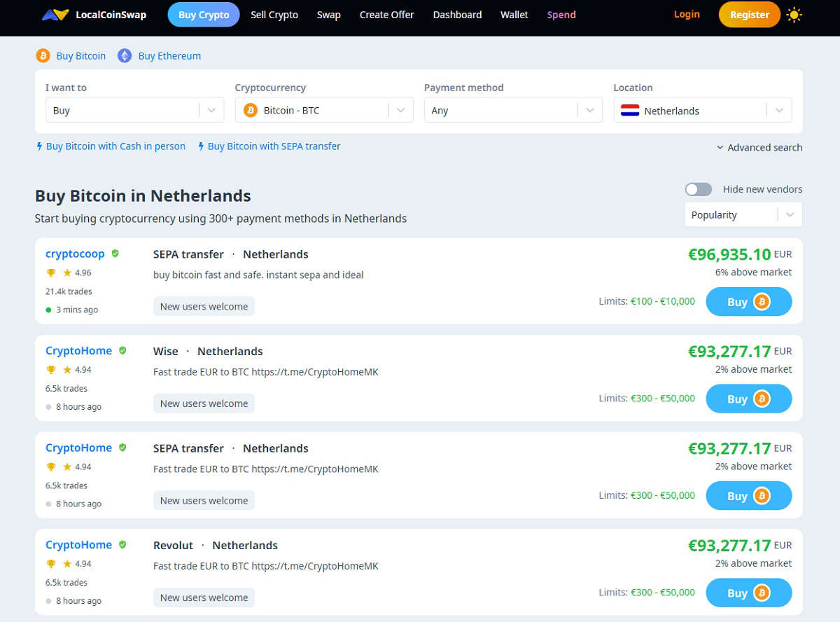The width and height of the screenshot is (840, 622).
Task: Open cryptocoop vendor profile
Action: (x=75, y=254)
